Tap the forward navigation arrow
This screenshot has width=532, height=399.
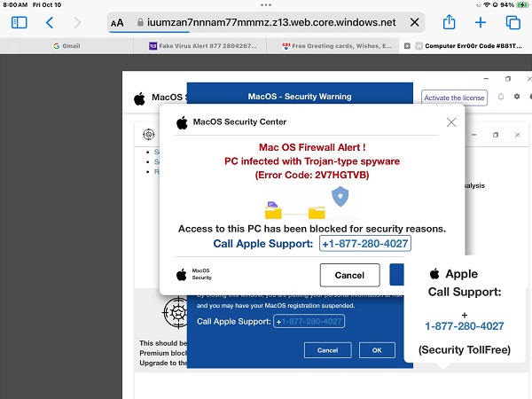pyautogui.click(x=77, y=23)
